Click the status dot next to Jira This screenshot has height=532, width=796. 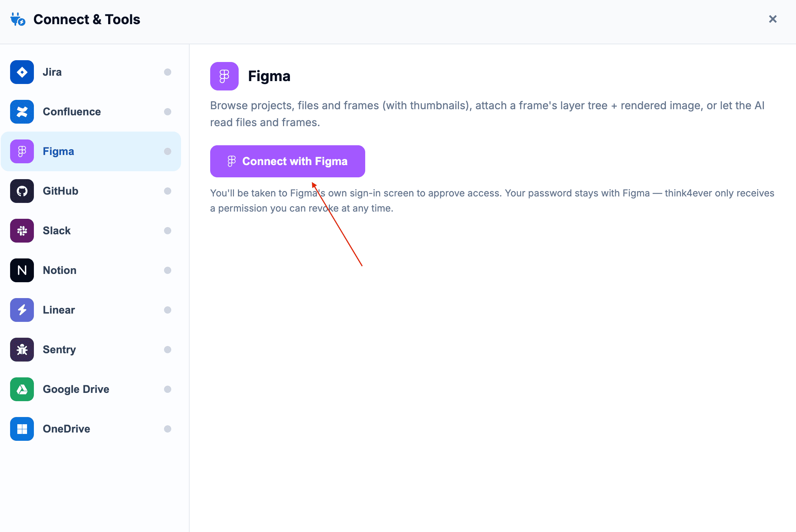point(168,72)
